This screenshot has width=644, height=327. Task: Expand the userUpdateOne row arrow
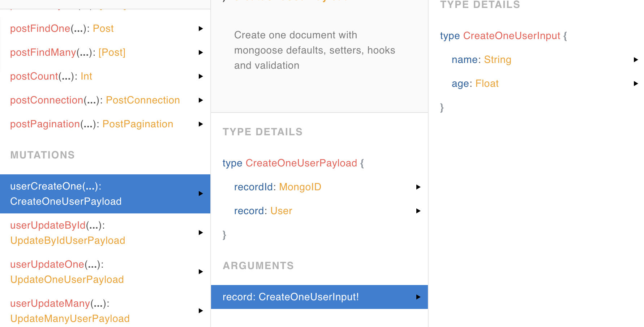point(201,272)
